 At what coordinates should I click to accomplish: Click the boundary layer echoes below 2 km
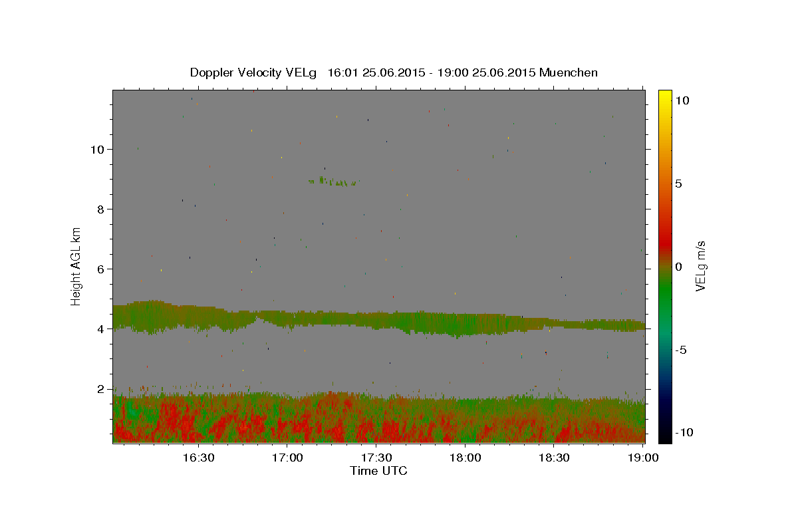[379, 418]
